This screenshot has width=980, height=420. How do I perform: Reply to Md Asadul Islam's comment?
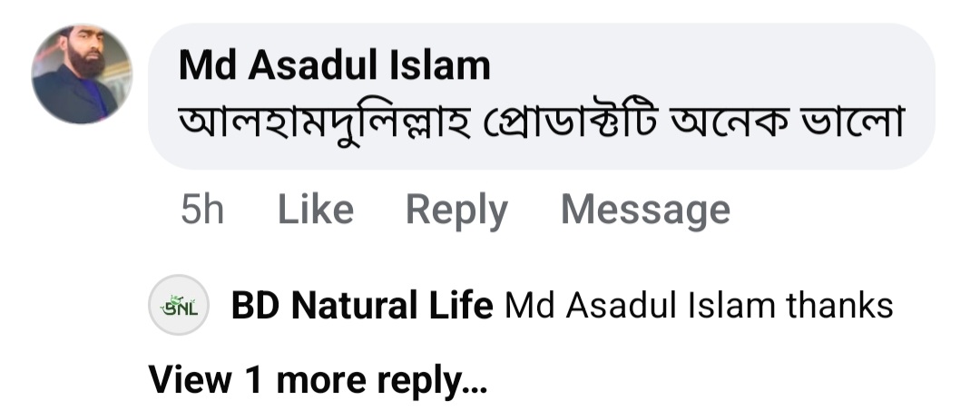(456, 210)
